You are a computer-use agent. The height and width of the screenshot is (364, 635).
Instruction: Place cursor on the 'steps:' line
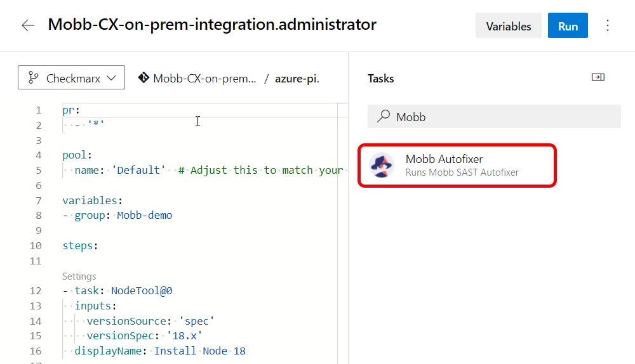click(79, 245)
